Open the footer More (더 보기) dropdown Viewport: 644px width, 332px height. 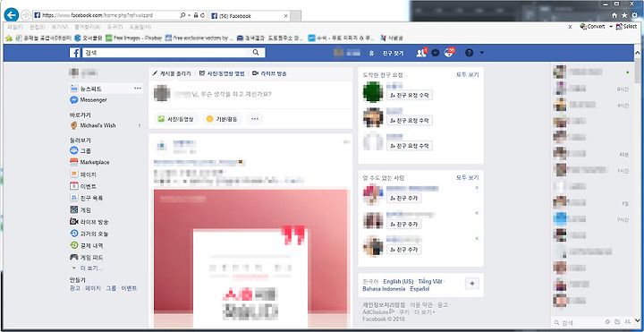(x=425, y=312)
